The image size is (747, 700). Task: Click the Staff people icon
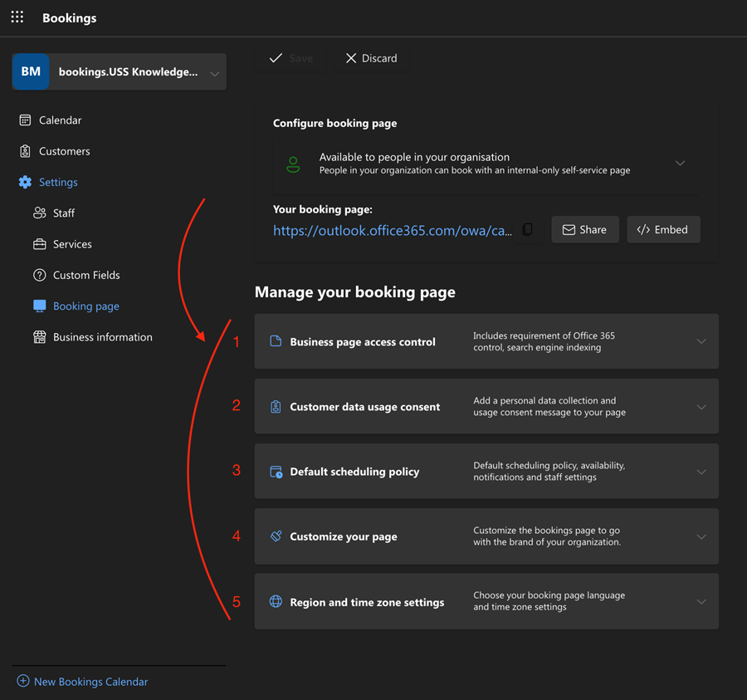[40, 213]
